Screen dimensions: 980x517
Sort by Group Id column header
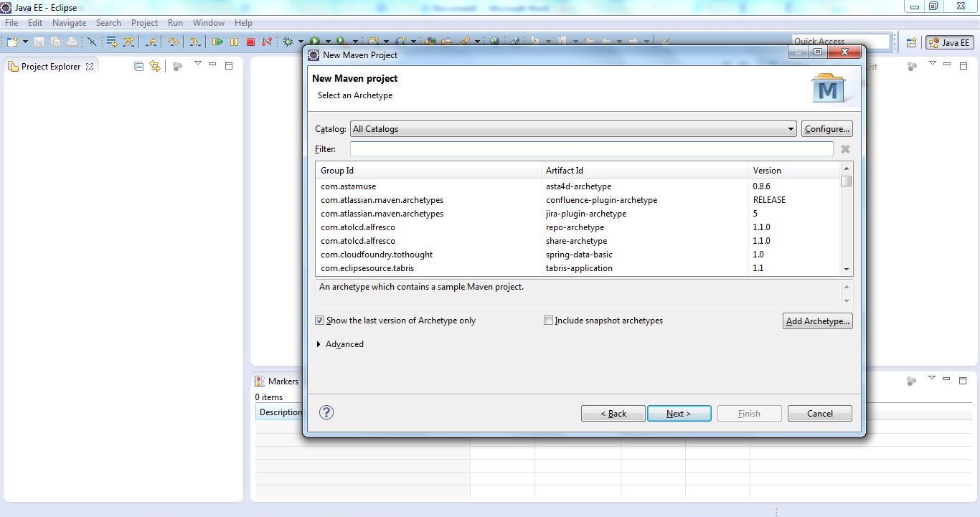[x=428, y=171]
